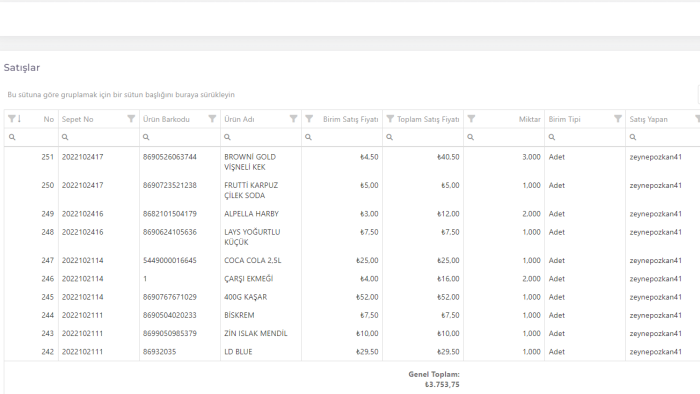
Task: Open the filter for No column
Action: (12, 119)
